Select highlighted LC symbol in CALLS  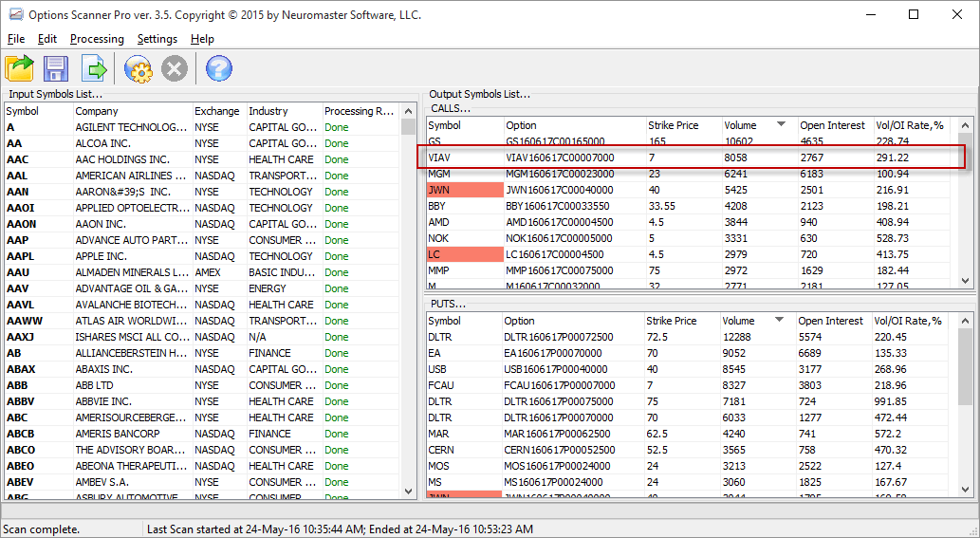coord(465,254)
